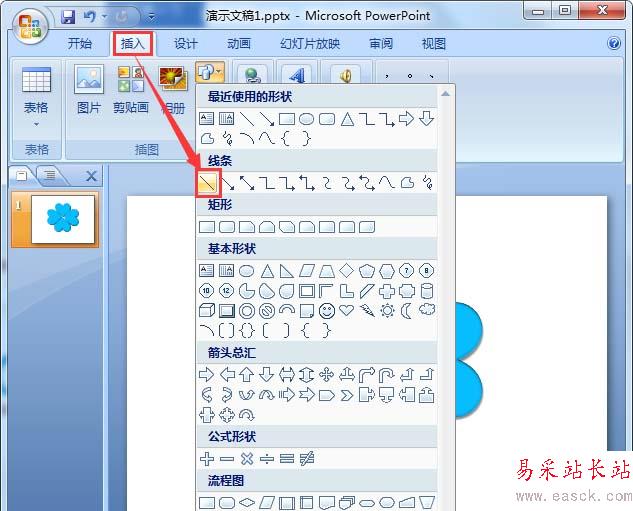Image resolution: width=633 pixels, height=511 pixels.
Task: Select elbow connector under 线条
Action: 267,183
